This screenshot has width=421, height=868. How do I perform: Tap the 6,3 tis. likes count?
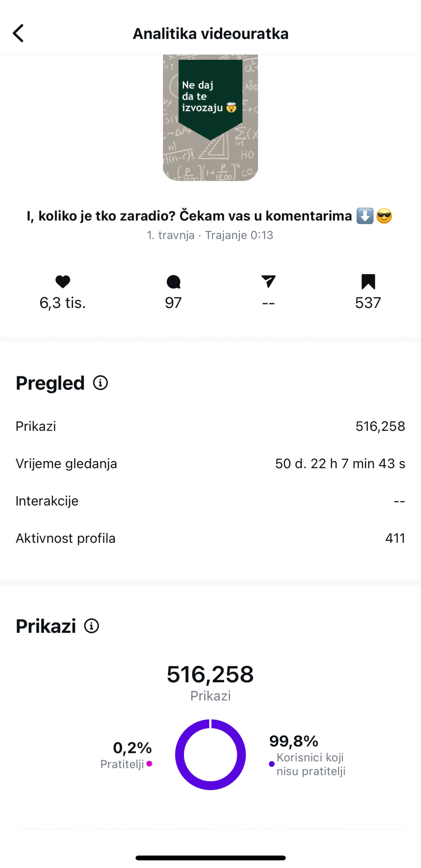[x=63, y=303]
